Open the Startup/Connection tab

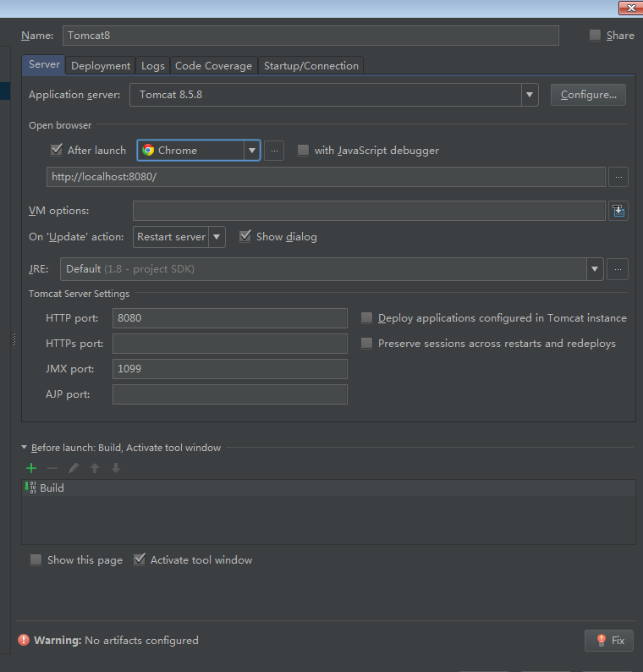click(311, 65)
